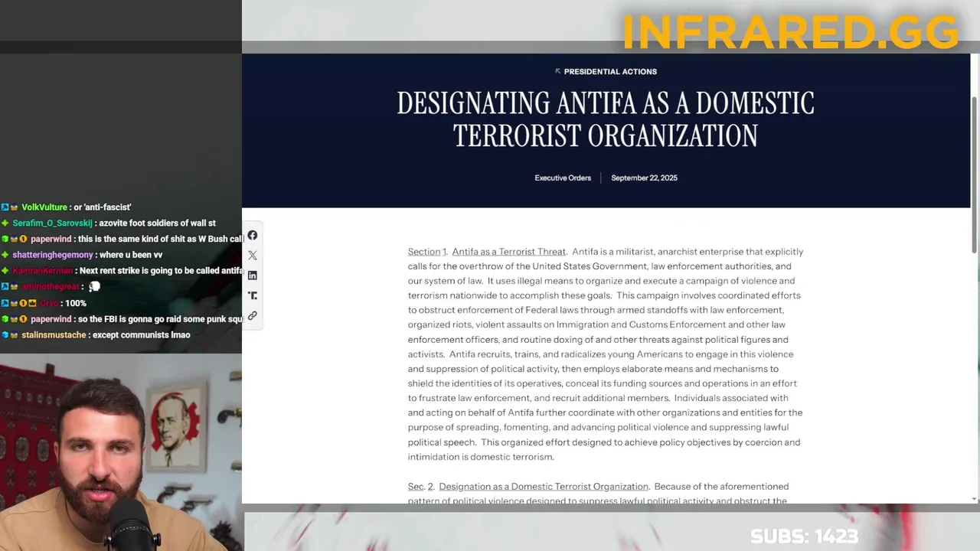Screen dimensions: 980x551
Task: Select shatteringhegemony username in chat
Action: coord(53,255)
